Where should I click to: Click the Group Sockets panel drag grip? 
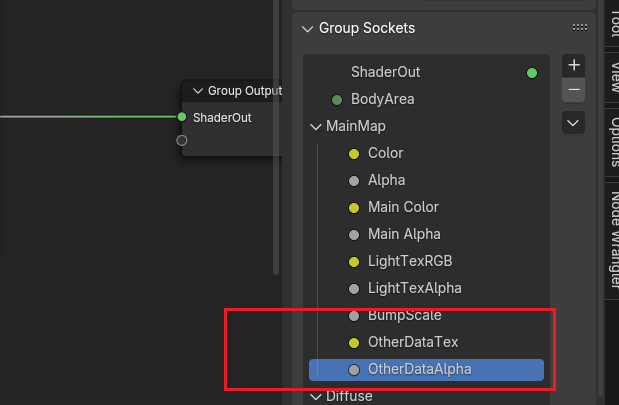579,28
